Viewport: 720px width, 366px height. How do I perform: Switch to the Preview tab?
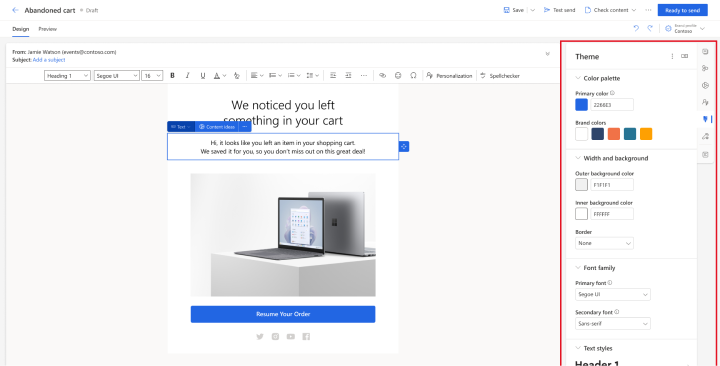48,29
